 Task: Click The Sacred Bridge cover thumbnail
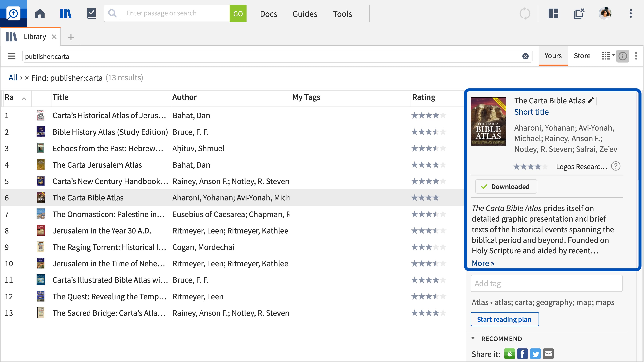click(40, 313)
